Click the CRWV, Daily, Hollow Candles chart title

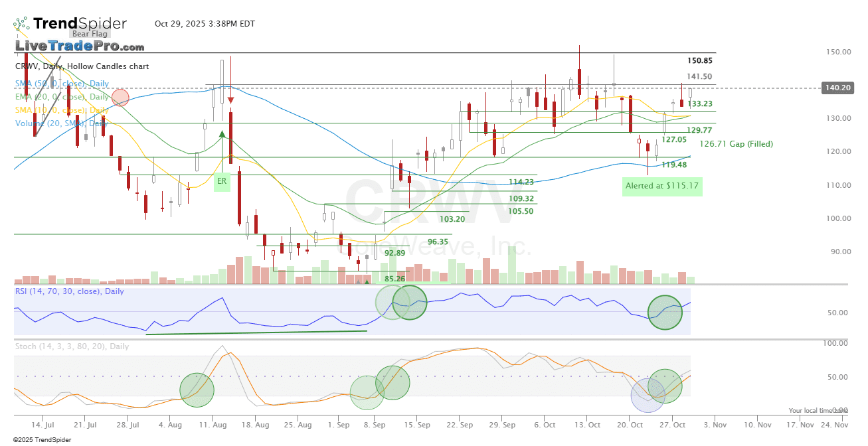(82, 66)
